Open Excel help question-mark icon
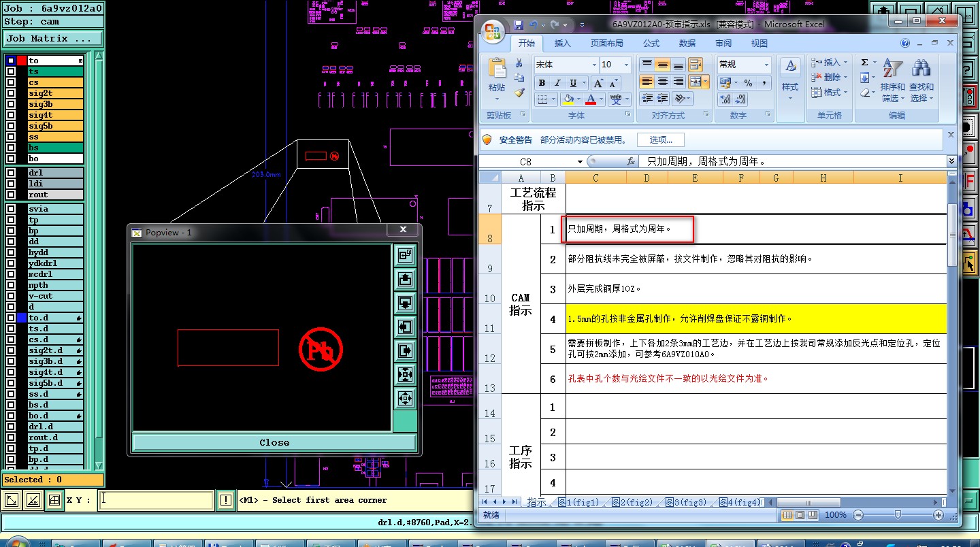The height and width of the screenshot is (547, 980). (x=905, y=43)
